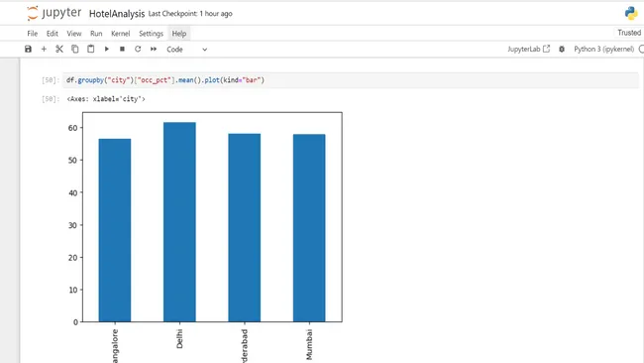The width and height of the screenshot is (644, 363).
Task: Open the View menu
Action: 74,34
